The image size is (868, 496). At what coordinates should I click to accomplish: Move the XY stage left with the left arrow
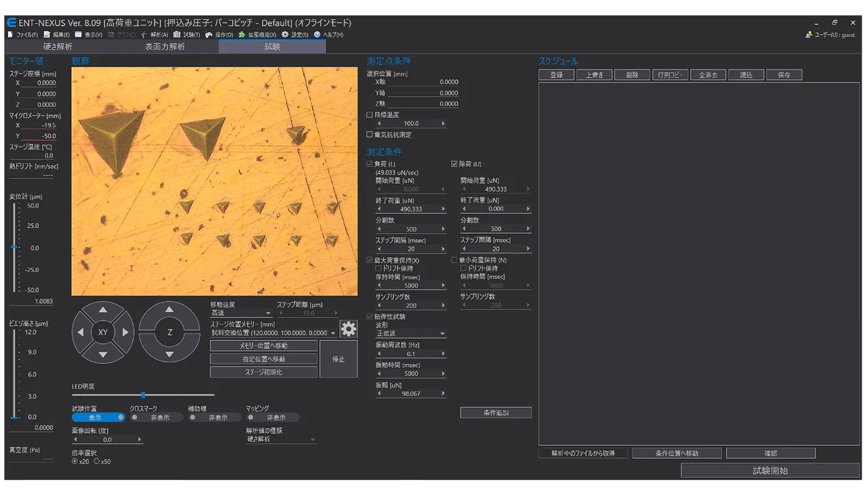tap(81, 332)
